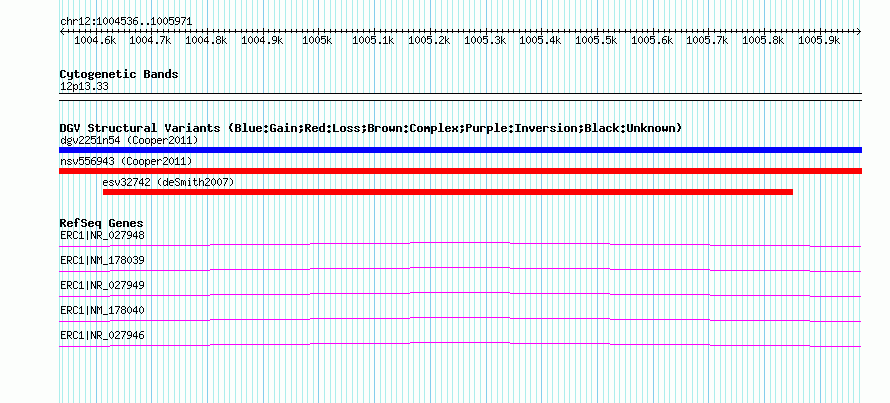The width and height of the screenshot is (890, 403).
Task: Open the nsv556943 (Cooper2011) variant label
Action: [x=126, y=161]
